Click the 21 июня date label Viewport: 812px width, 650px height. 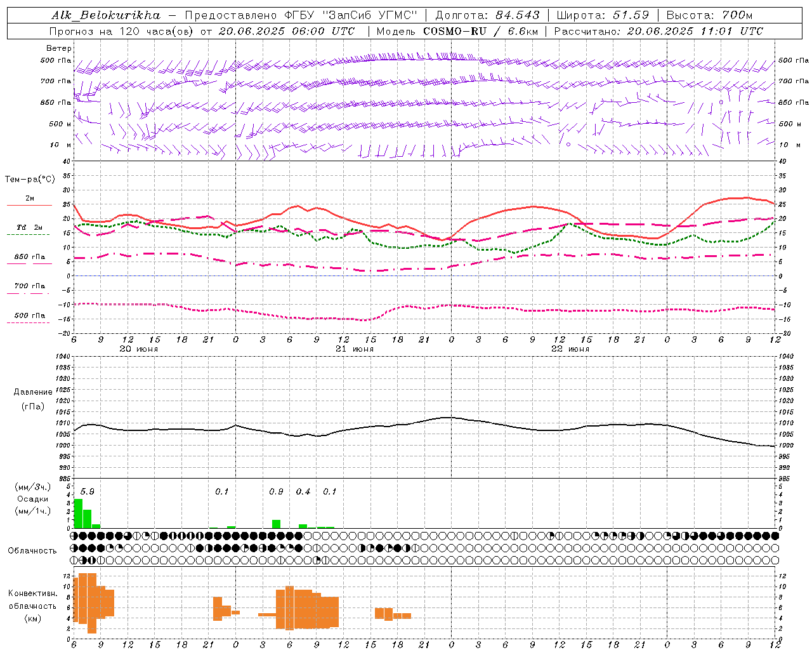point(355,349)
